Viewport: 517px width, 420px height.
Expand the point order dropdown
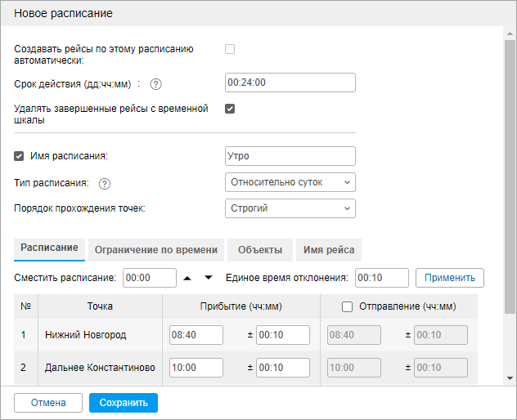click(290, 208)
